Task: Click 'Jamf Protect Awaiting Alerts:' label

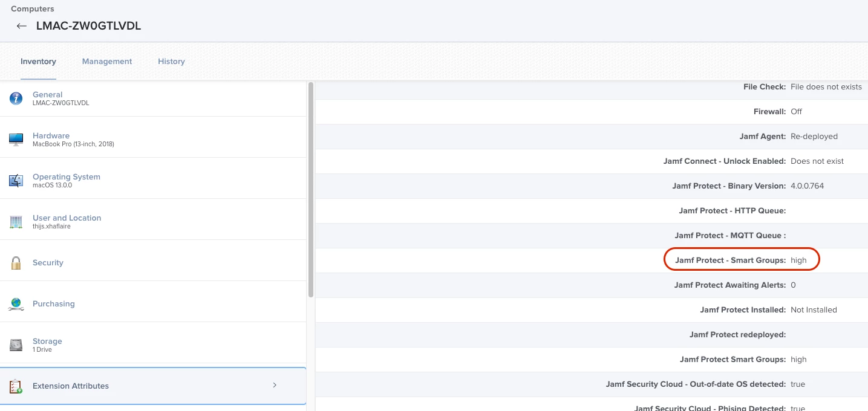Action: click(730, 285)
